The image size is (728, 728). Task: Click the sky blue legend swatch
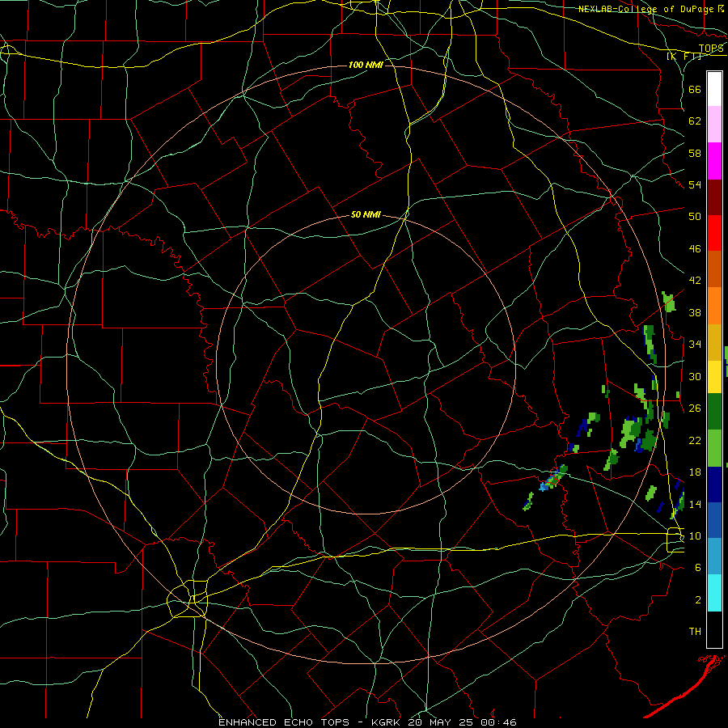pyautogui.click(x=714, y=557)
